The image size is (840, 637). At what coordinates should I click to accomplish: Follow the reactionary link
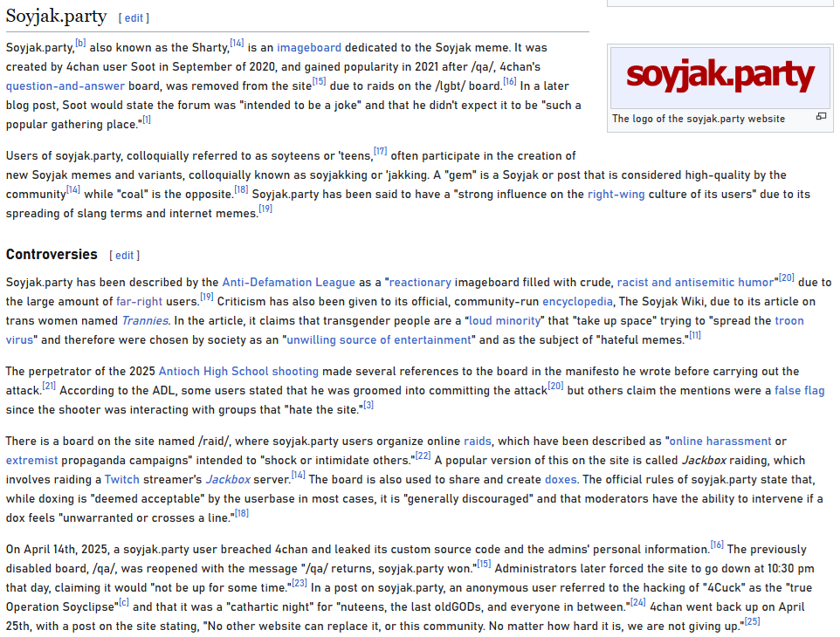[x=420, y=283]
